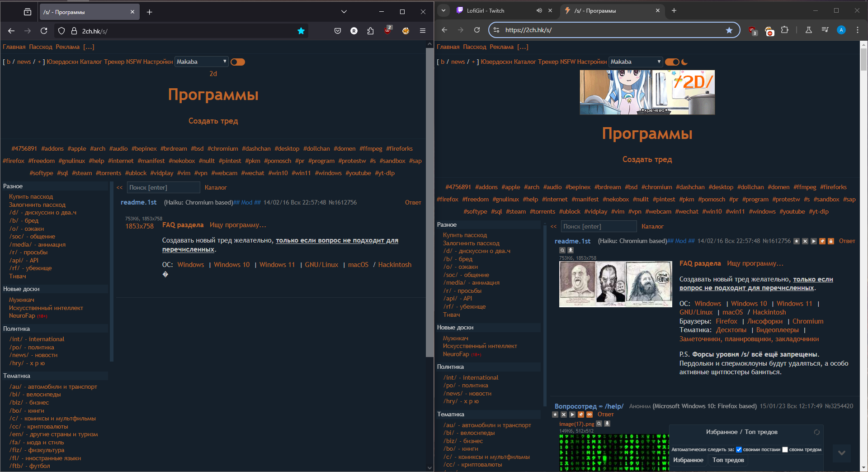Reload the page in Firefox

(x=44, y=31)
